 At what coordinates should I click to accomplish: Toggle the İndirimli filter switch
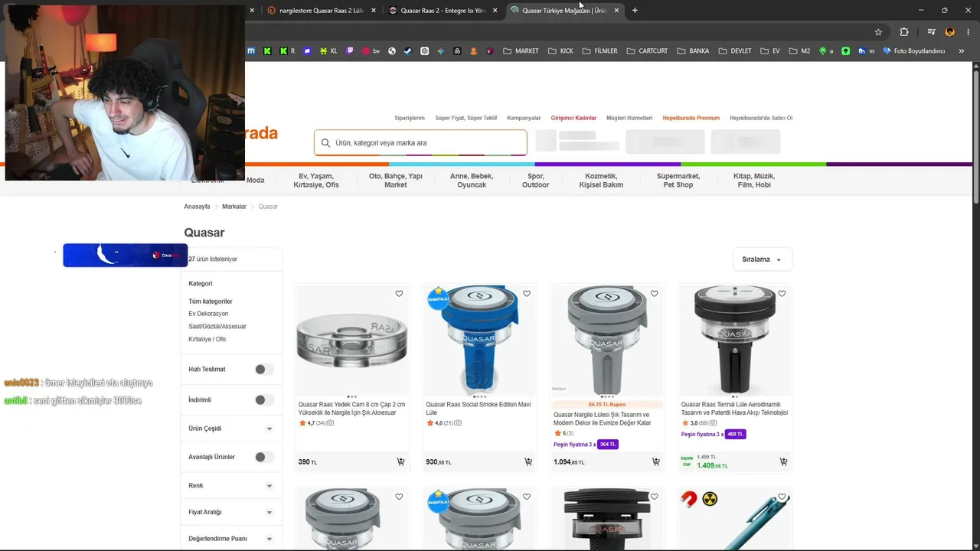[264, 400]
